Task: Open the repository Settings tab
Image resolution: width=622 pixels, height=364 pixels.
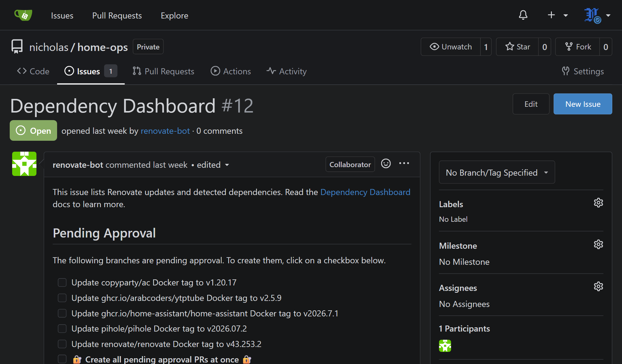Action: pos(583,71)
